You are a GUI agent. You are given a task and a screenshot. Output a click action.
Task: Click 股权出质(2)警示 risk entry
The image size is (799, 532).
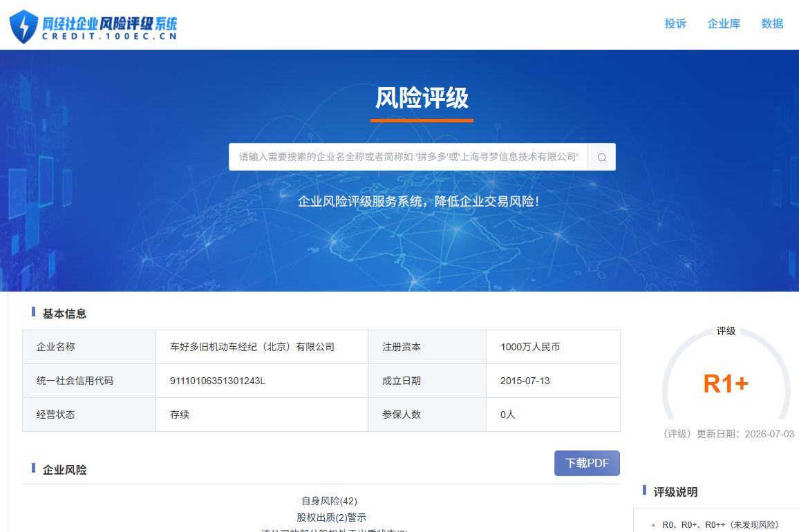click(331, 517)
